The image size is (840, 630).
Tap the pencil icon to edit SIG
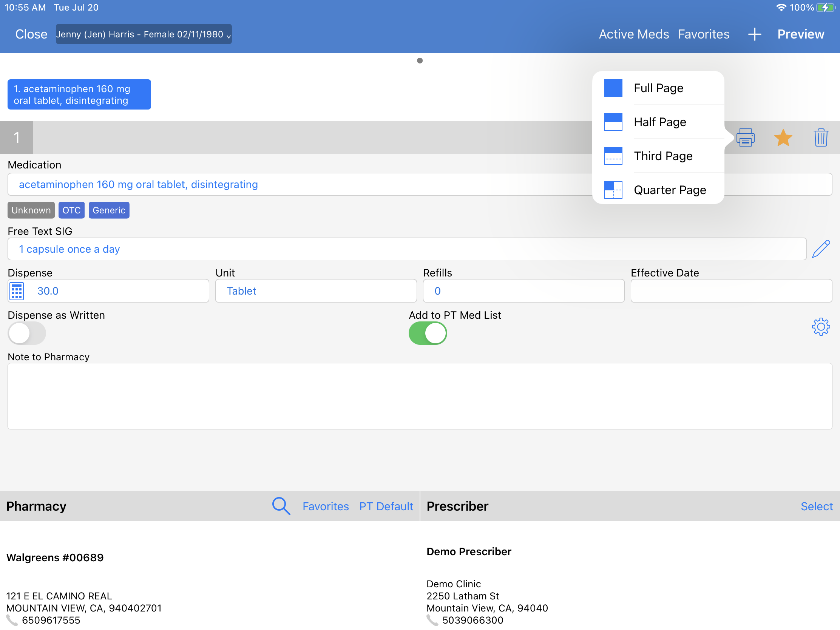pos(821,249)
